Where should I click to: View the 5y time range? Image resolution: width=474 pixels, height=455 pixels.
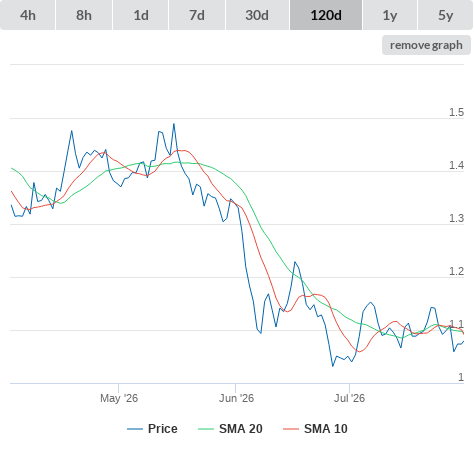click(446, 15)
